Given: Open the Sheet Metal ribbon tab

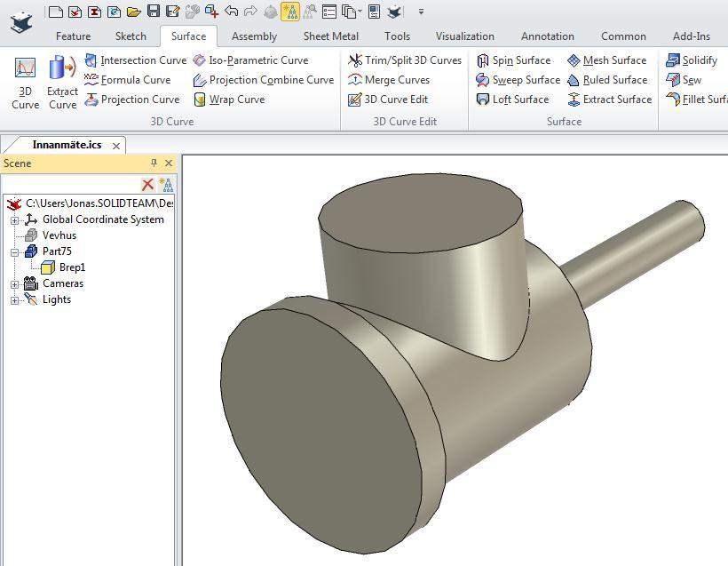Looking at the screenshot, I should click(330, 36).
